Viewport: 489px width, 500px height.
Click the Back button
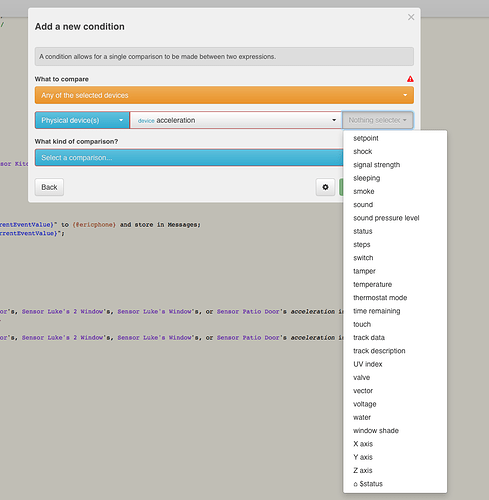coord(49,187)
